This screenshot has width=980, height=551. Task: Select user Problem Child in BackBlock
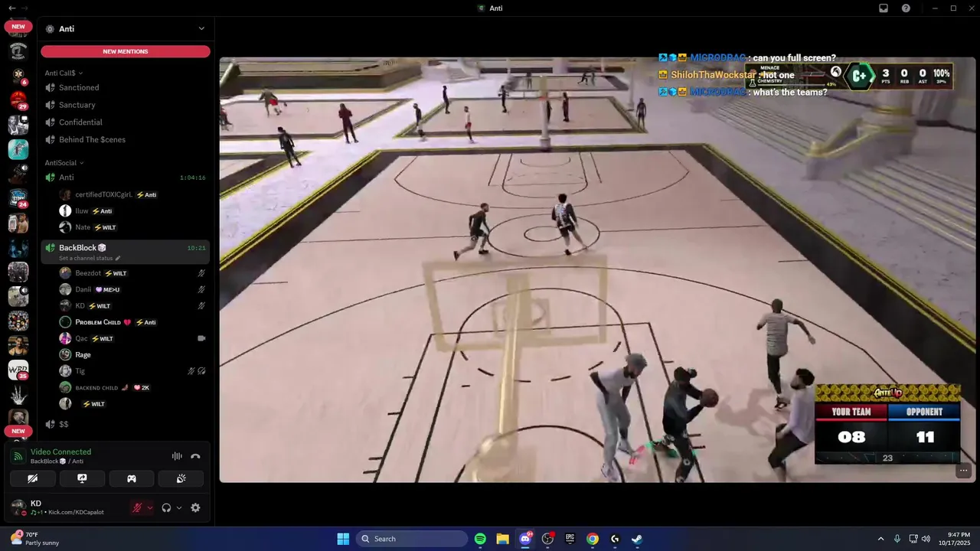(x=126, y=322)
